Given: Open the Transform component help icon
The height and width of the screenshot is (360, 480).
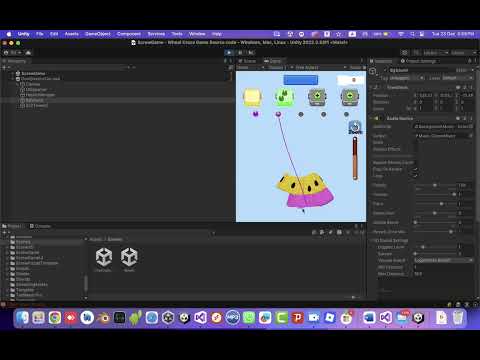Looking at the screenshot, I should point(458,87).
